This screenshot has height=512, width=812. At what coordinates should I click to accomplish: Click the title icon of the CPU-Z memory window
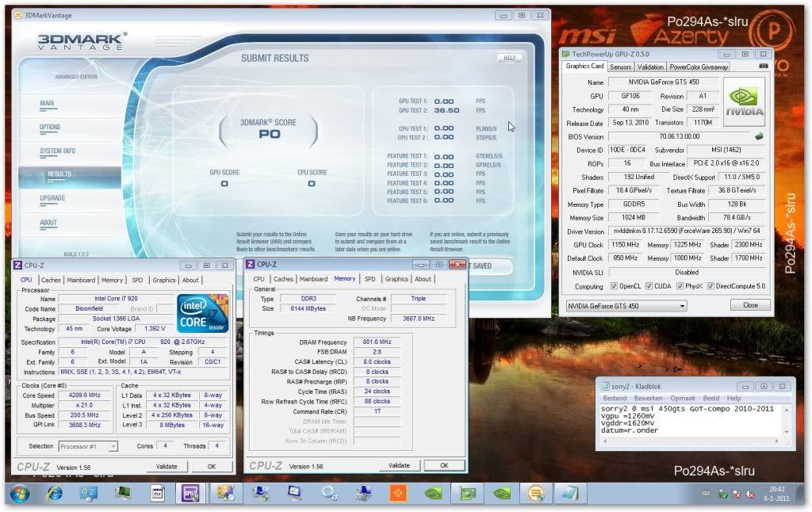[250, 264]
